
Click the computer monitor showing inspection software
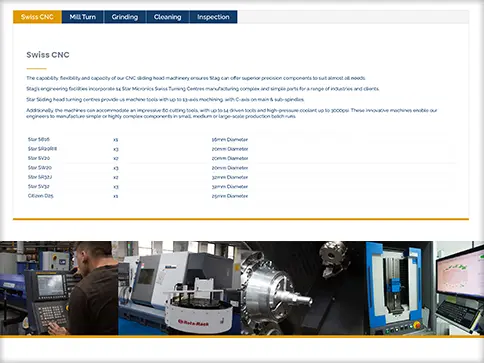460,273
